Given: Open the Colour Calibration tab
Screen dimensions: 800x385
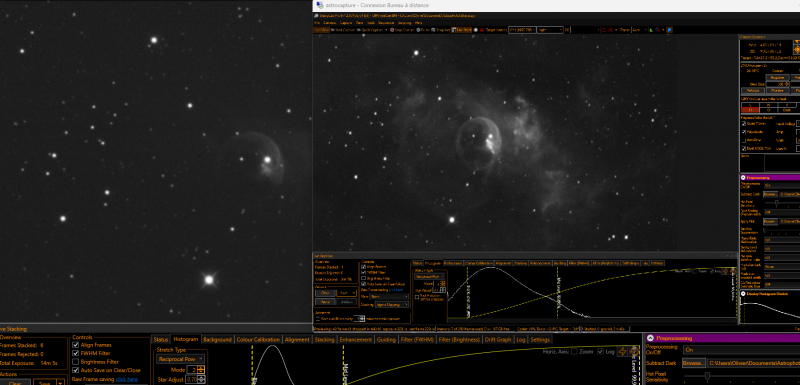Looking at the screenshot, I should click(x=258, y=339).
